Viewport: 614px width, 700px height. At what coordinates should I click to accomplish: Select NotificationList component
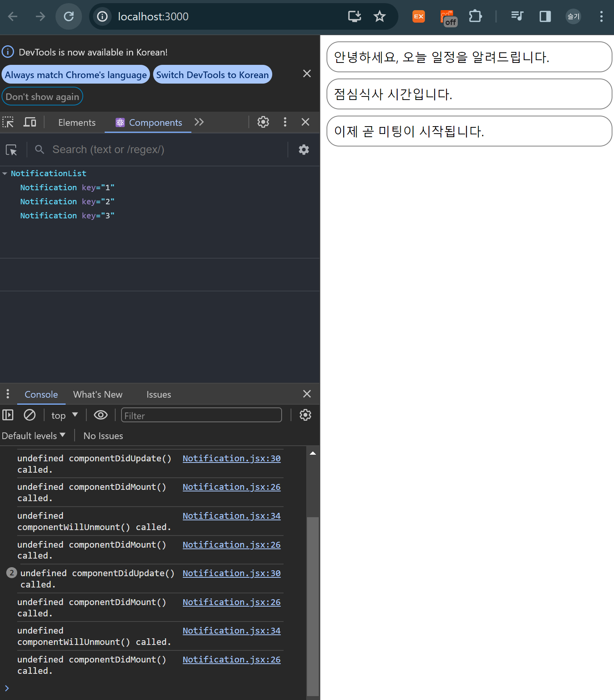pos(48,173)
